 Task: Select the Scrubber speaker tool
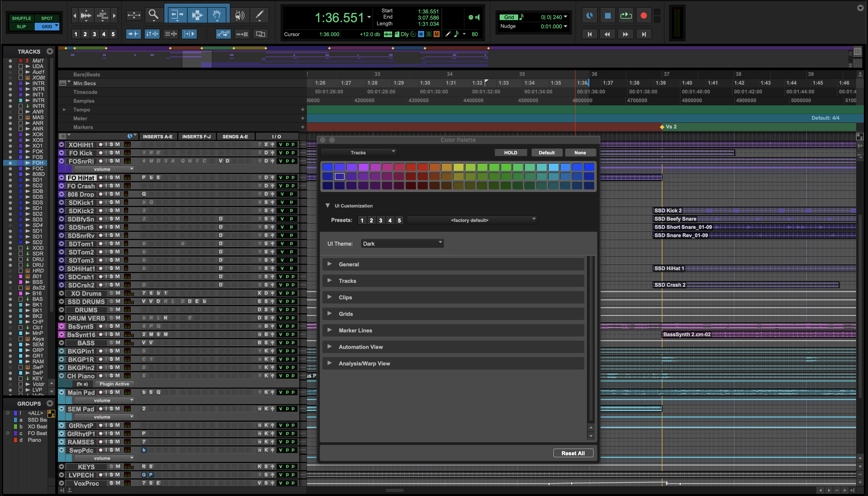click(x=240, y=15)
